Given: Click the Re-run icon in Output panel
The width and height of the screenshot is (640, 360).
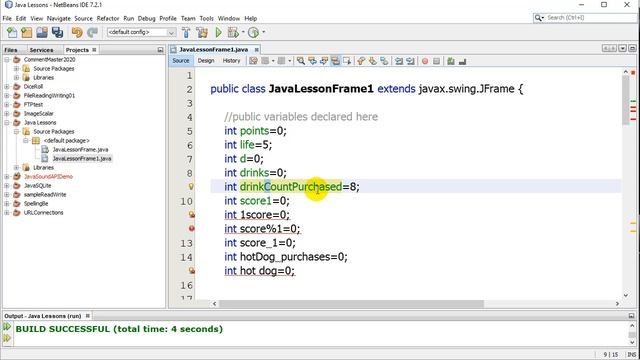Looking at the screenshot, I should click(7, 327).
